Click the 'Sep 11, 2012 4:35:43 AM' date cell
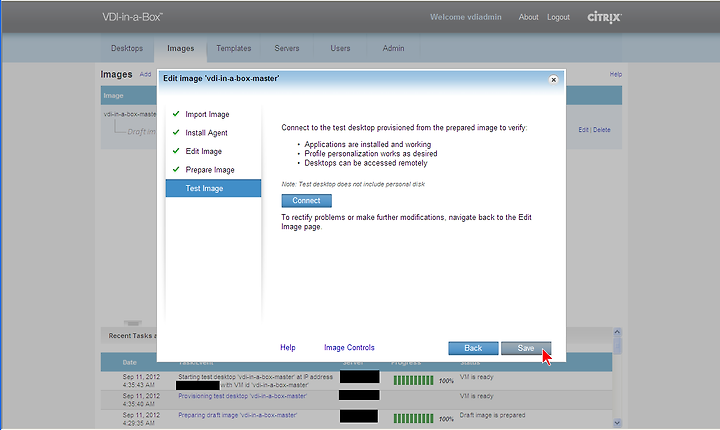This screenshot has width=720, height=430. point(141,381)
